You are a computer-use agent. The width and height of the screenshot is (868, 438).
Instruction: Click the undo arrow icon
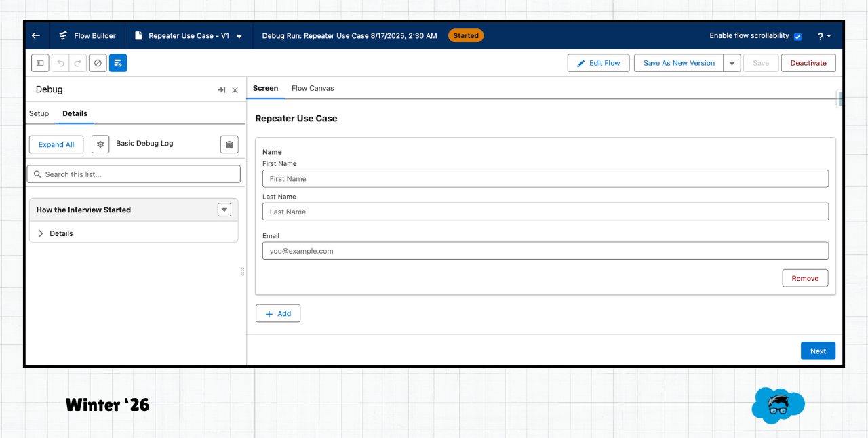tap(61, 63)
